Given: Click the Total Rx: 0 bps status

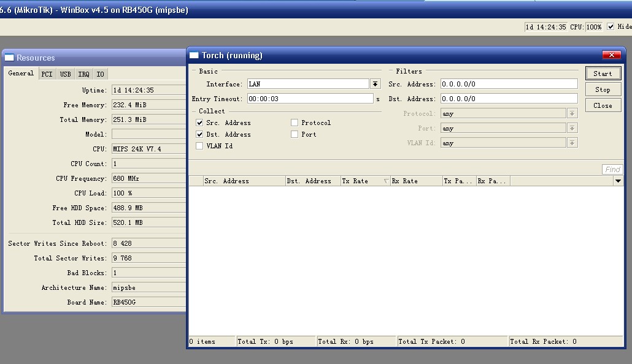Looking at the screenshot, I should (356, 341).
